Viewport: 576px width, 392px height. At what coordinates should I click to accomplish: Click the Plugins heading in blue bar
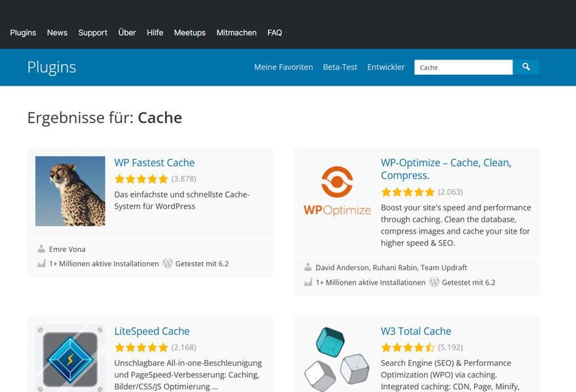tap(52, 67)
